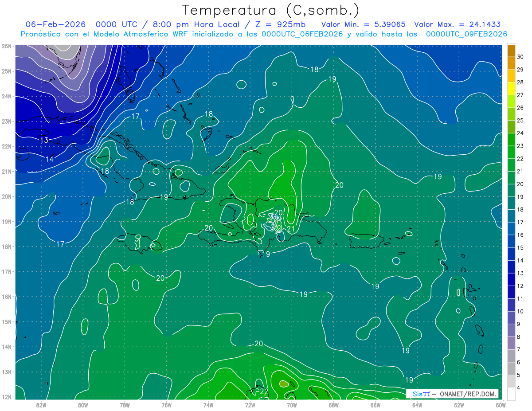The height and width of the screenshot is (411, 532).
Task: Click the white 4 legend swatch
Action: 511,394
